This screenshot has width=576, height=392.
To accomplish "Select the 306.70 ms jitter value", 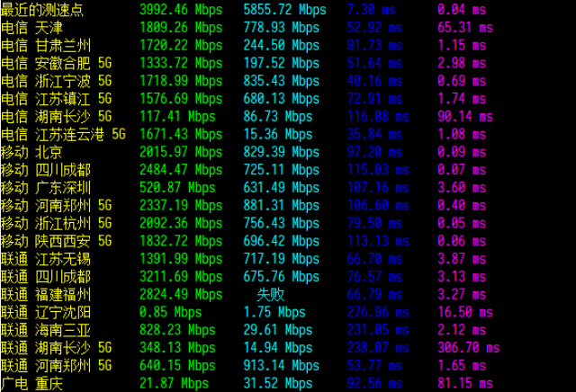I will tap(472, 347).
